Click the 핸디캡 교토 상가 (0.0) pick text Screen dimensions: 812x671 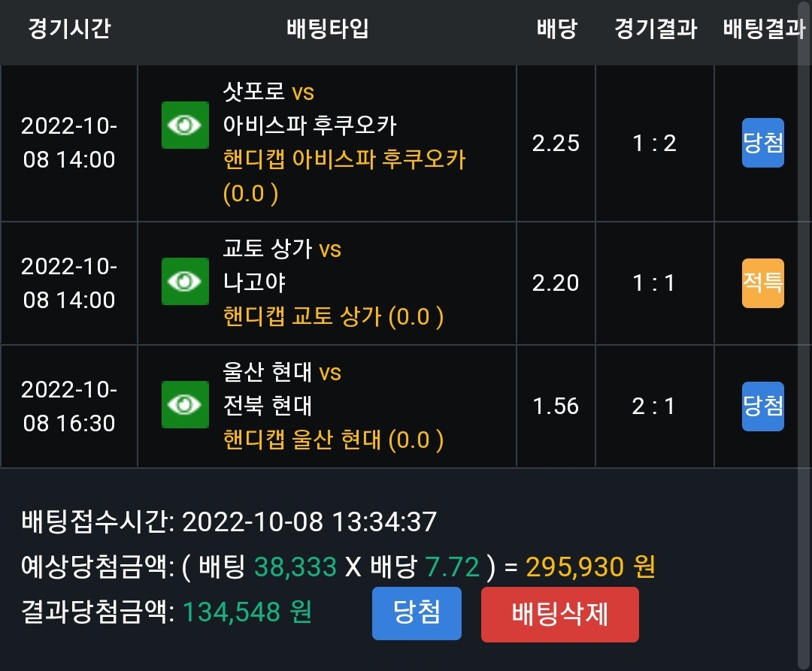[333, 316]
